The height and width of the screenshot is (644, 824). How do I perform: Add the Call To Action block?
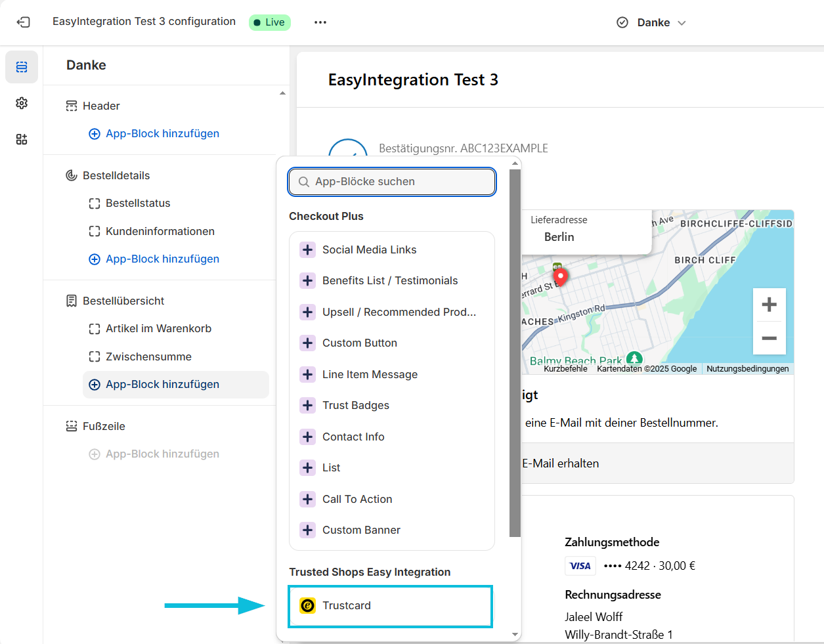pos(392,499)
